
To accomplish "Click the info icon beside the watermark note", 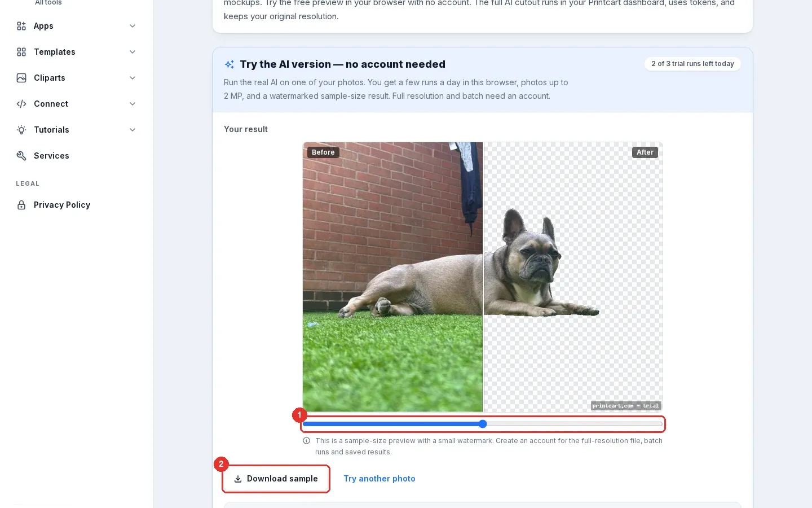I will [x=307, y=441].
